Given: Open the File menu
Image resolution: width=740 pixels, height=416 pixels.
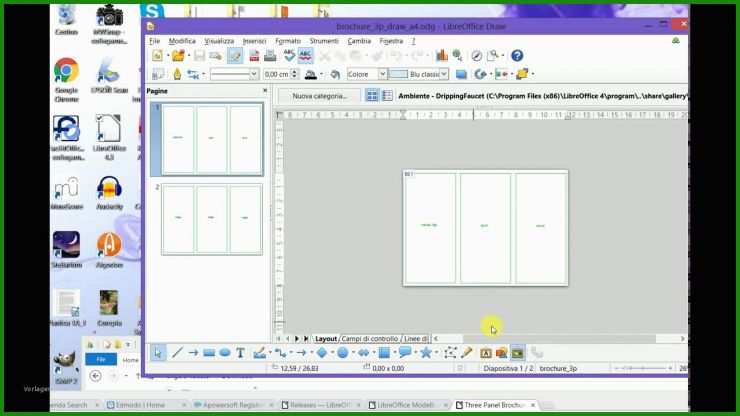Looking at the screenshot, I should [155, 41].
